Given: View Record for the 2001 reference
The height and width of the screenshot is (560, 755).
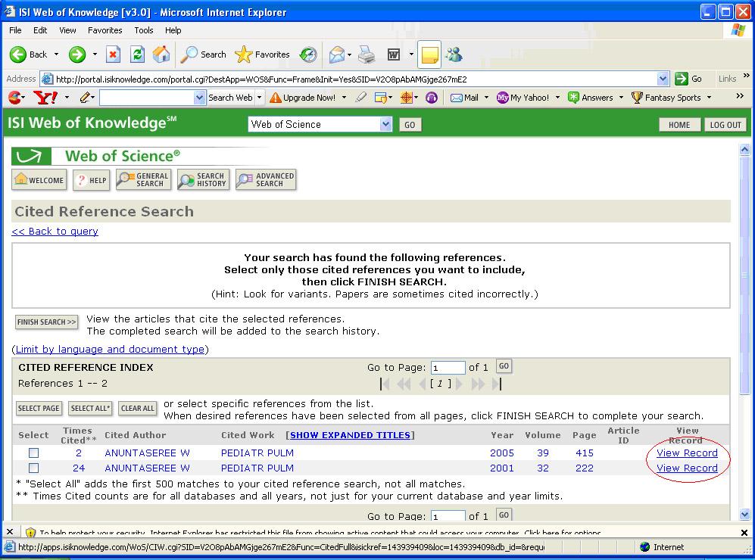Looking at the screenshot, I should [687, 468].
